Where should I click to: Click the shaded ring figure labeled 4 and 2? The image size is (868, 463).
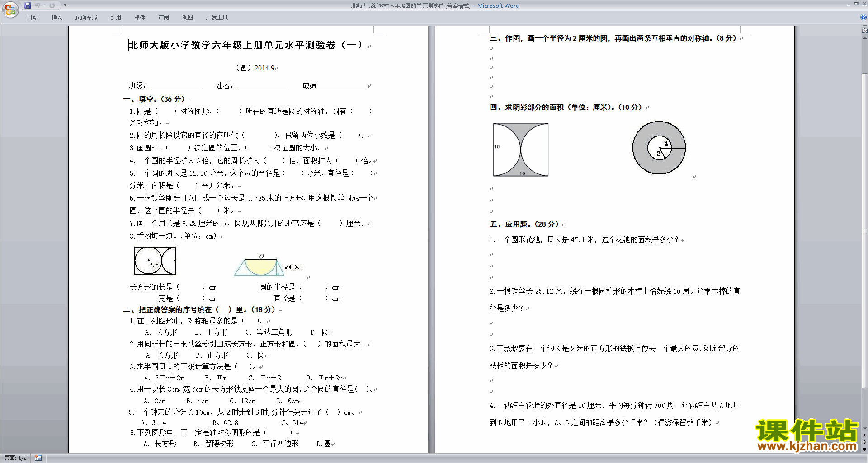659,148
